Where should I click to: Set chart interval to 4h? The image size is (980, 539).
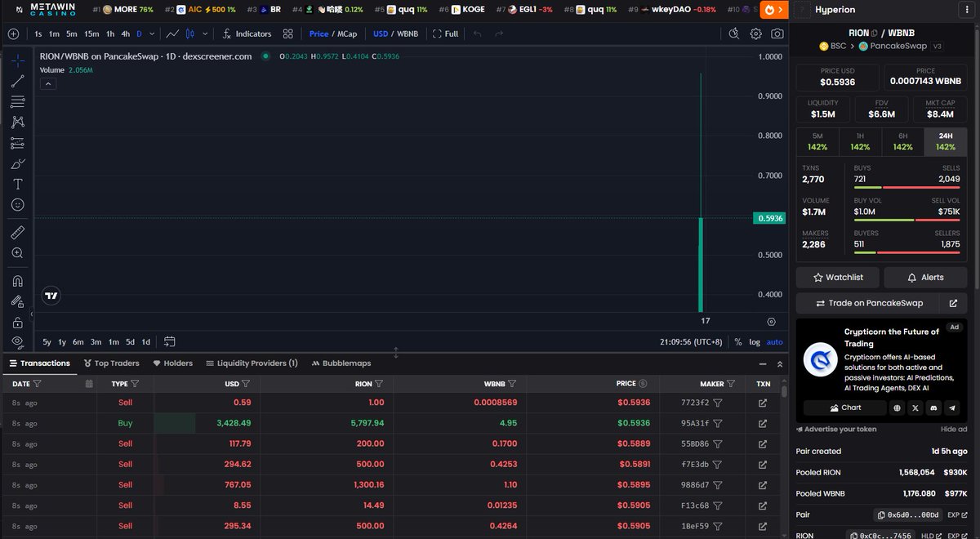coord(125,33)
